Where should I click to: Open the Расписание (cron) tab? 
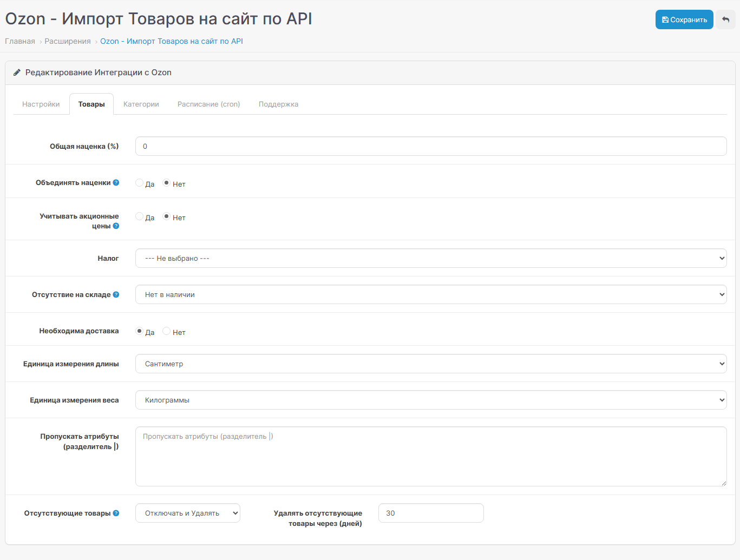[x=208, y=104]
